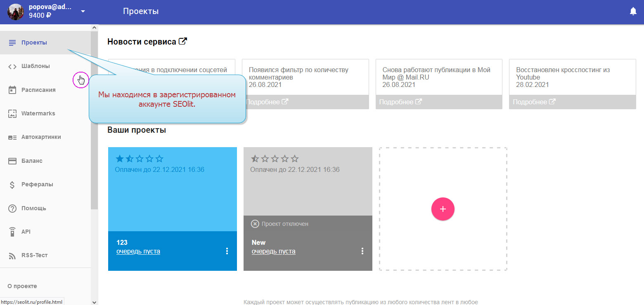Open 'Подробнее' link under Youtube crossposting news

pyautogui.click(x=534, y=102)
